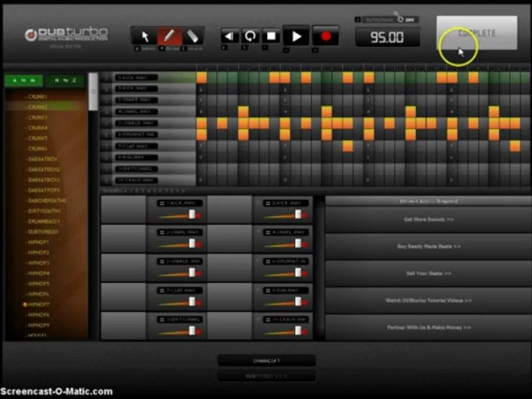This screenshot has width=532, height=399.
Task: Toggle first orange step on 1-KICK row
Action: pyautogui.click(x=202, y=78)
